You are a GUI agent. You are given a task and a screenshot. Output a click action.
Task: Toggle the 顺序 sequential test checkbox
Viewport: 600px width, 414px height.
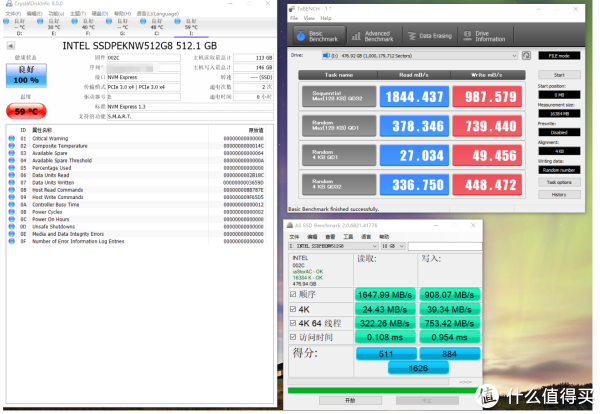(293, 294)
